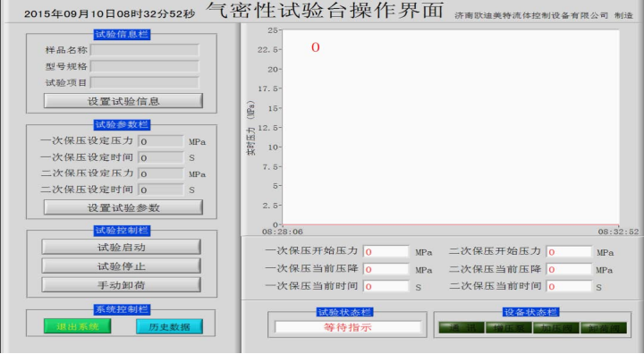The width and height of the screenshot is (644, 354).
Task: Click the 25 tick on pressure axis
Action: click(273, 30)
